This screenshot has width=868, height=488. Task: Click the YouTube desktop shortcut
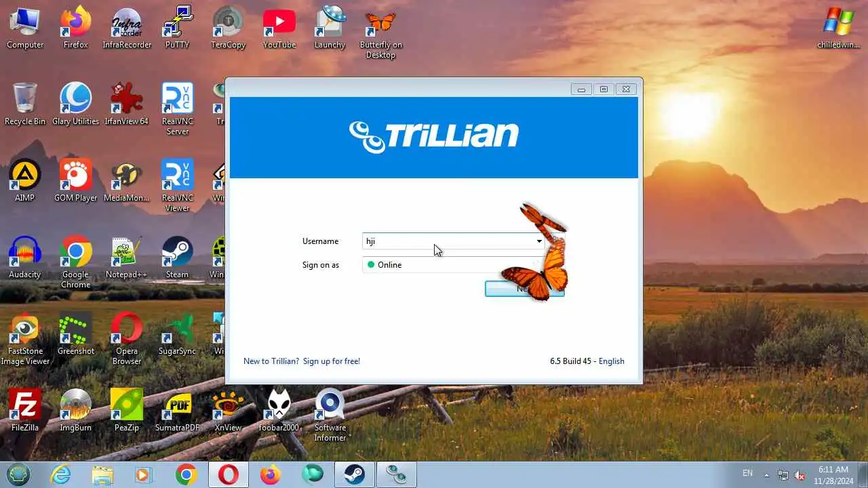click(279, 28)
